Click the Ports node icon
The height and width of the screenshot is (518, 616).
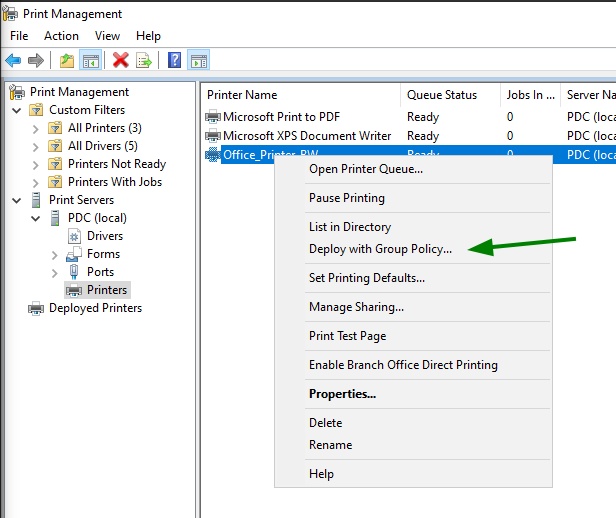pos(73,272)
